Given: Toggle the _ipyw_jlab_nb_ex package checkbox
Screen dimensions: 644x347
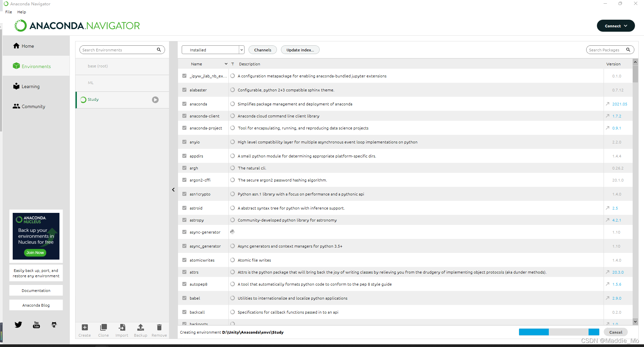Looking at the screenshot, I should [x=184, y=76].
